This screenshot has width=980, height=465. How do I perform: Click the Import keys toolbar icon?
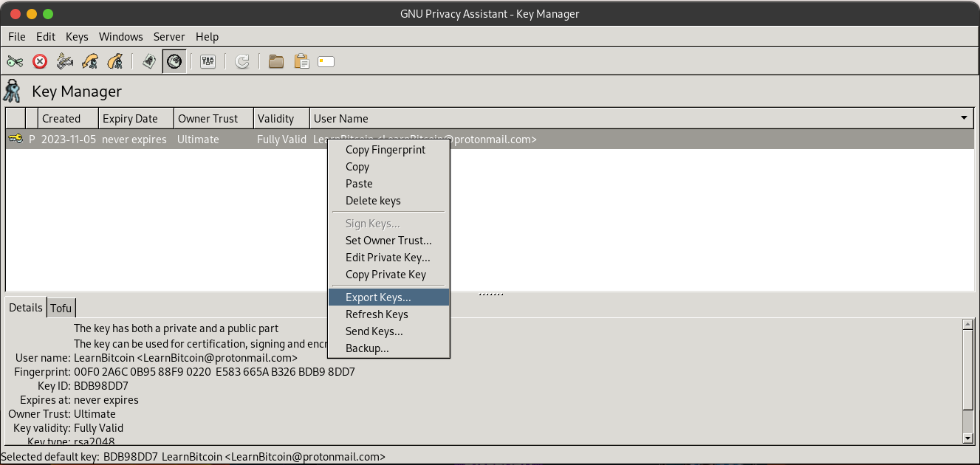point(90,61)
